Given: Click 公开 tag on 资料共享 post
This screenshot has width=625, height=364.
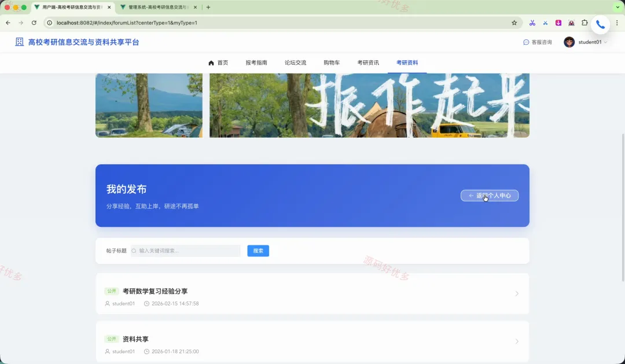Looking at the screenshot, I should point(112,339).
